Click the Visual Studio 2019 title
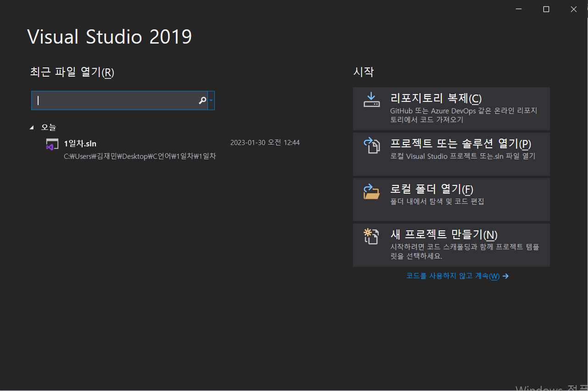Screen dimensions: 588x391 (x=110, y=37)
